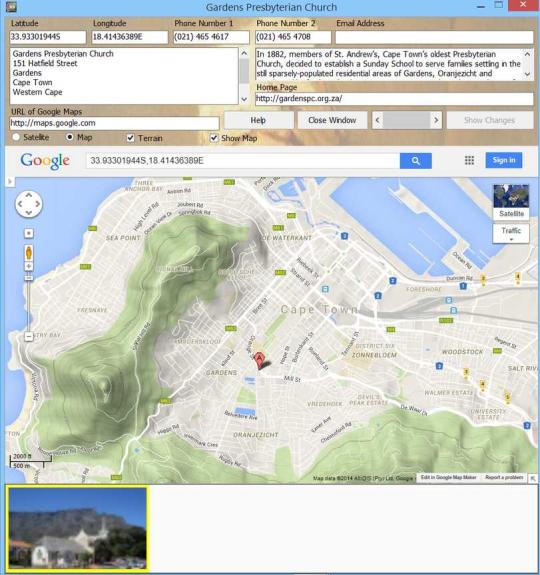Image resolution: width=540 pixels, height=575 pixels.
Task: Open the Google apps grid icon
Action: pos(469,160)
